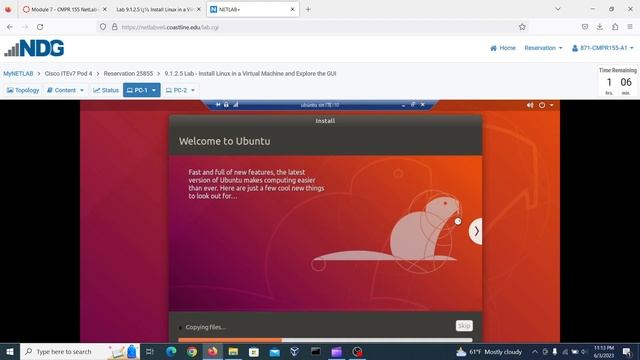
Task: Open File Explorer from the taskbar
Action: coord(233,351)
